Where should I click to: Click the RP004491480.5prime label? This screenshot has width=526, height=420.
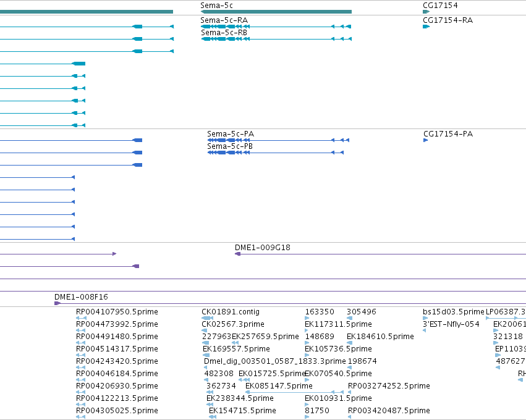(x=117, y=337)
